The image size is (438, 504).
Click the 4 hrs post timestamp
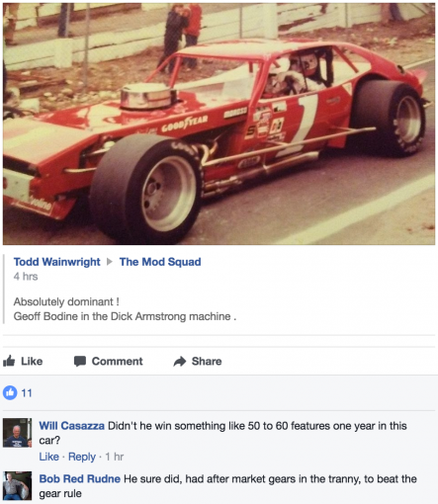coord(26,277)
